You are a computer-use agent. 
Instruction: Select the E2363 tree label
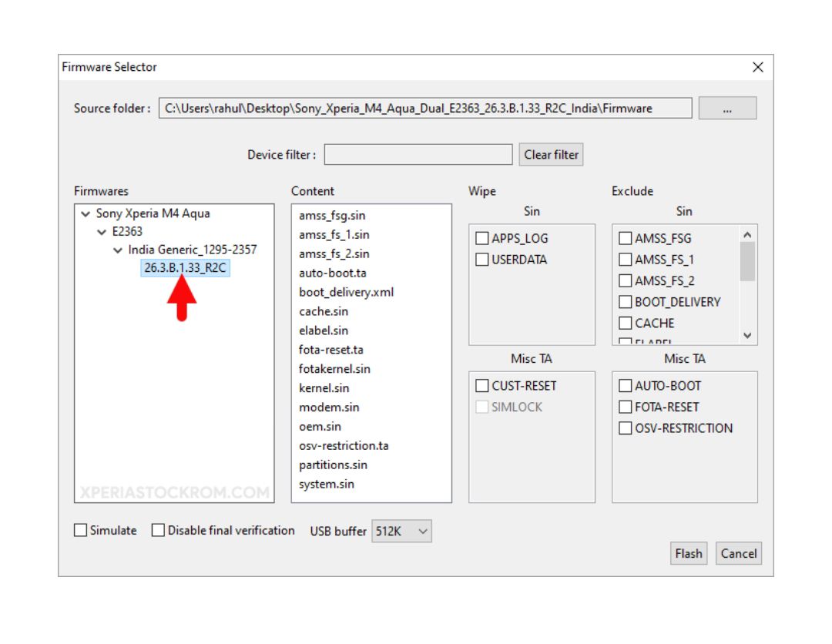coord(127,231)
